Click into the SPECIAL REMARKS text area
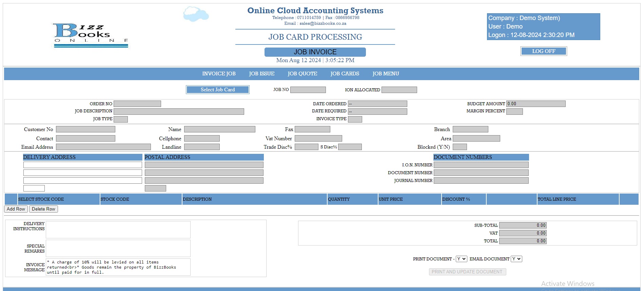644x291 pixels. click(118, 249)
